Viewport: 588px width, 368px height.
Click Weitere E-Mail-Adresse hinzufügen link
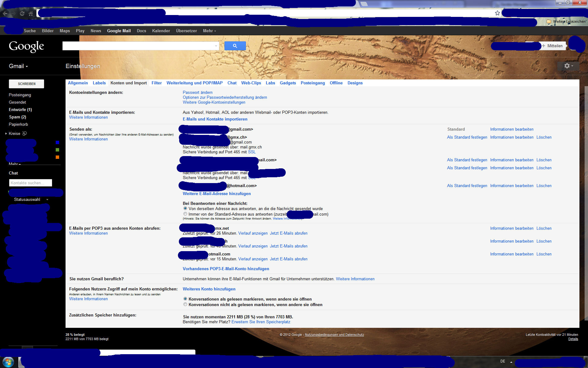tap(217, 194)
